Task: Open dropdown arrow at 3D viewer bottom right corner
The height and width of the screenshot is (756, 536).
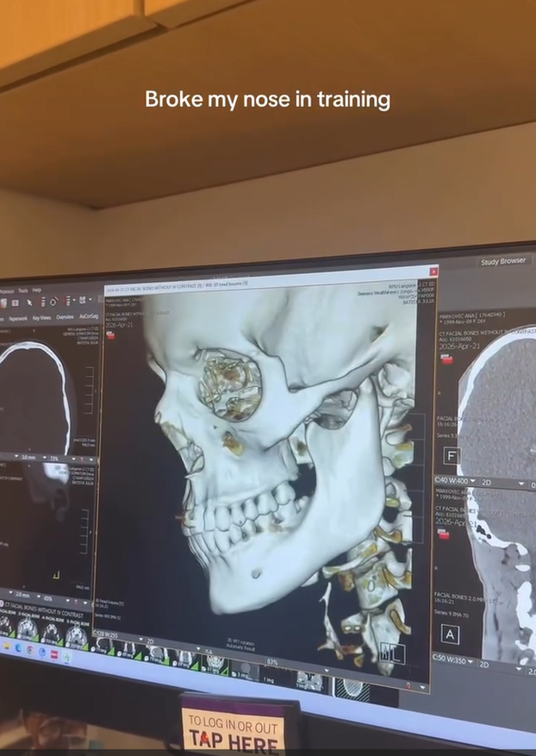Action: coord(422,687)
